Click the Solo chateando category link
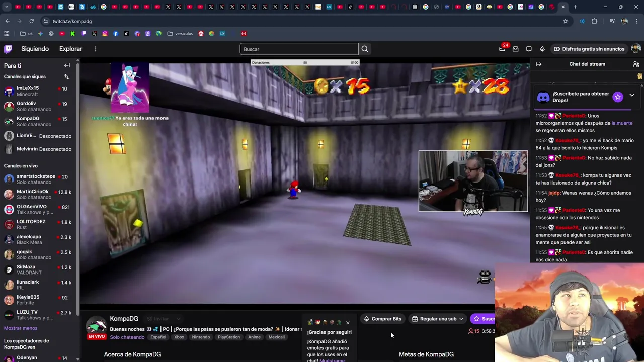This screenshot has height=362, width=644. [x=127, y=337]
